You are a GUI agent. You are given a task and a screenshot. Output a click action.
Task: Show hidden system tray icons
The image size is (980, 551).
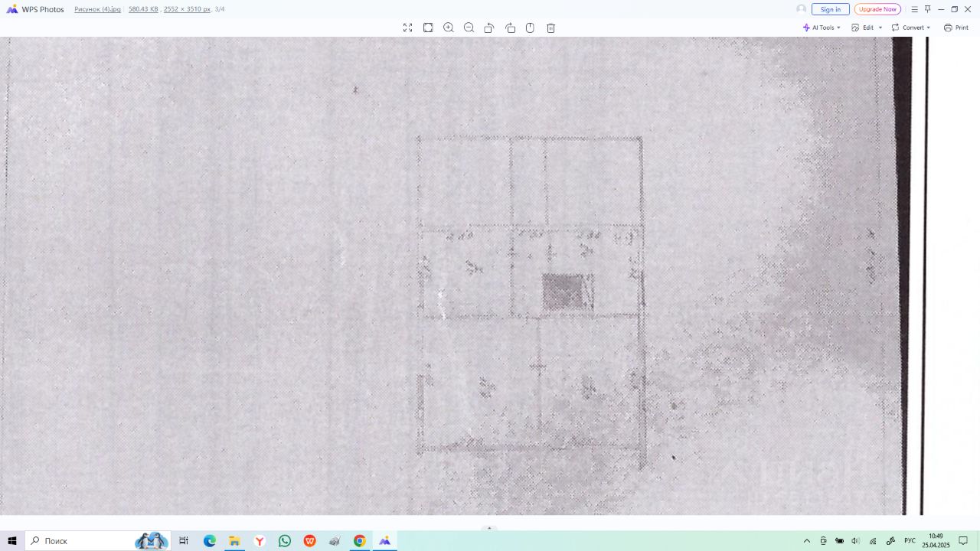coord(806,541)
